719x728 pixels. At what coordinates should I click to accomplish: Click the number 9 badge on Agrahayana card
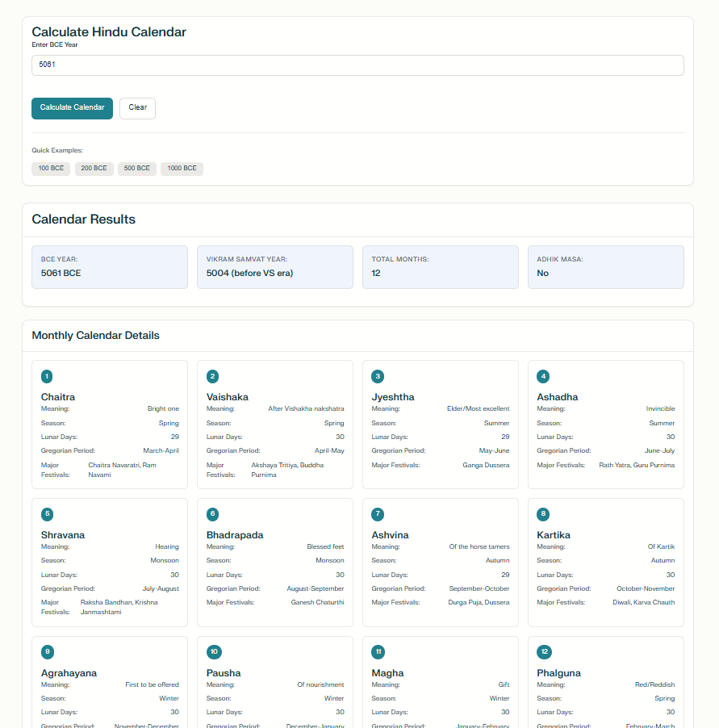[48, 652]
